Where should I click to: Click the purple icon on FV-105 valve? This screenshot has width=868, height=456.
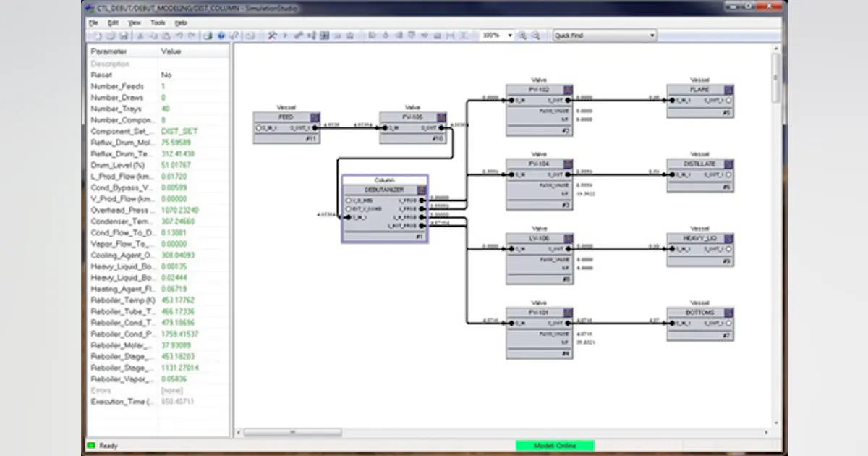click(x=441, y=117)
